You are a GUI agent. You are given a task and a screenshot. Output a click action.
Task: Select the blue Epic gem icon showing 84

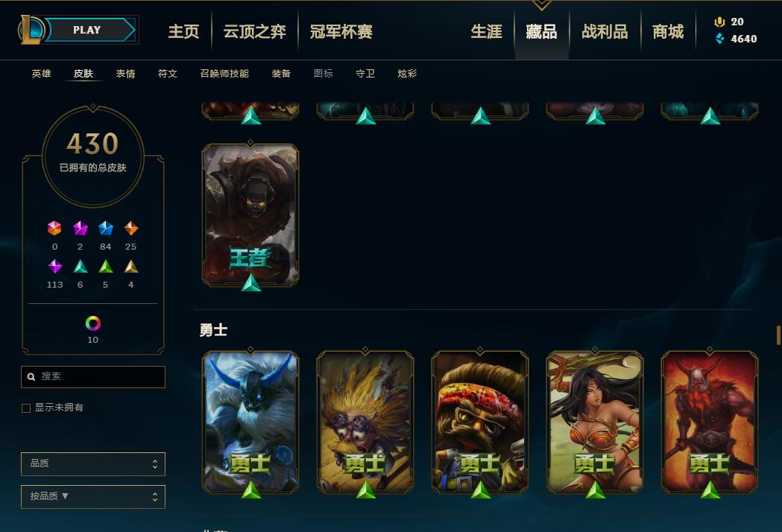(105, 228)
